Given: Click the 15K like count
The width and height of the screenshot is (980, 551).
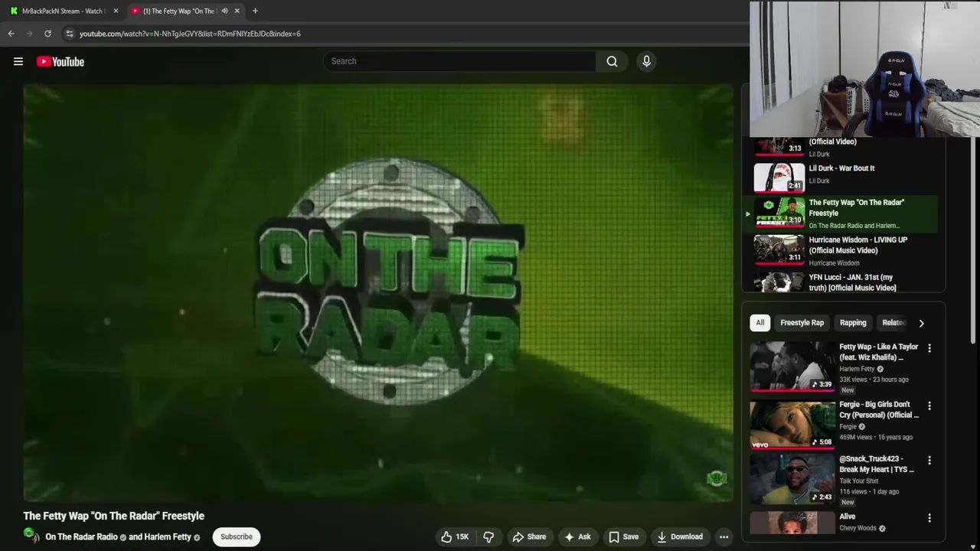Looking at the screenshot, I should 462,536.
